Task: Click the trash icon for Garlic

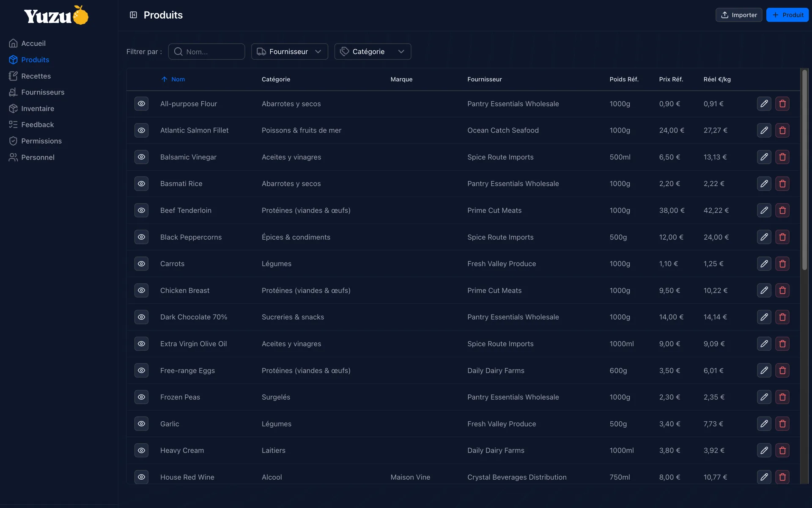Action: [782, 424]
